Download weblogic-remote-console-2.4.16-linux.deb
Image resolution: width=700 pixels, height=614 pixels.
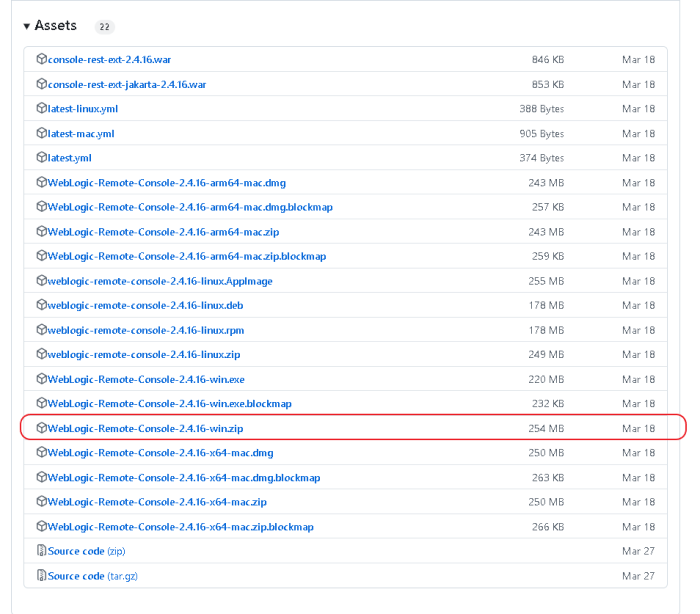coord(146,305)
